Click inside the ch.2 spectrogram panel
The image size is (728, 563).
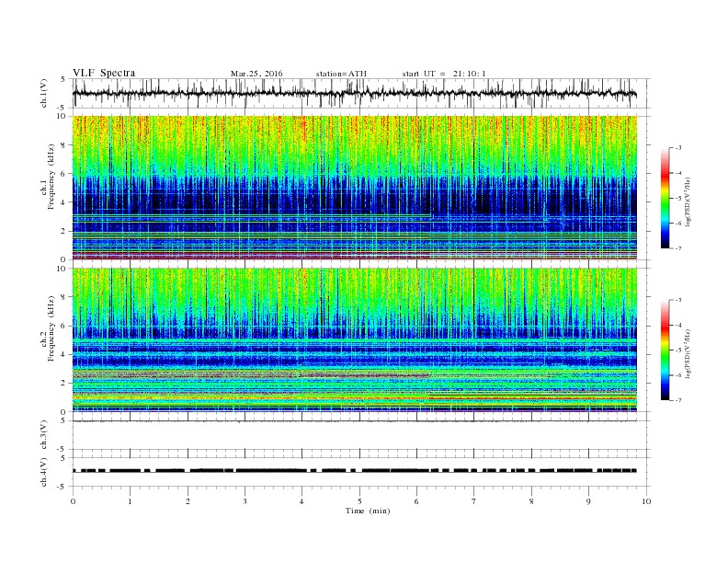point(355,339)
